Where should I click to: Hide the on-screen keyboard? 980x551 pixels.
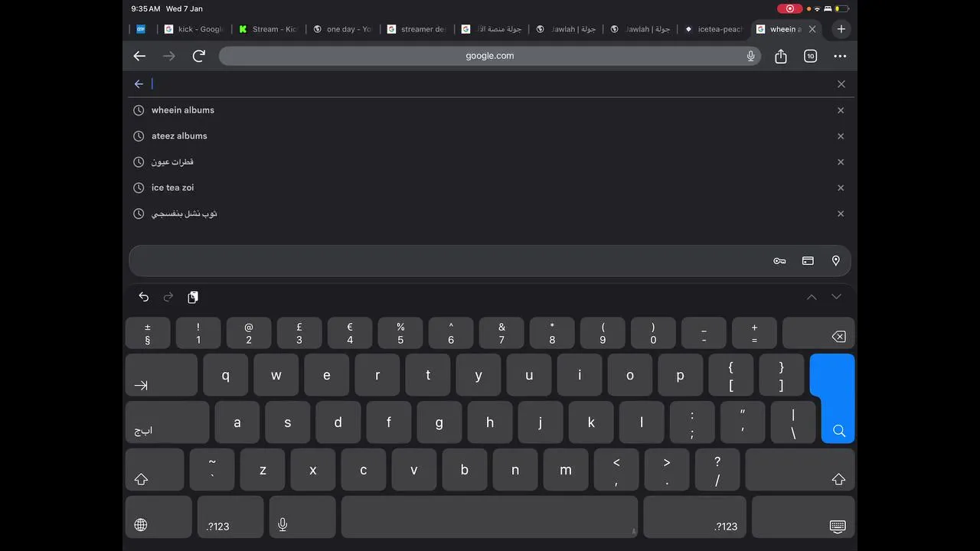(x=803, y=517)
